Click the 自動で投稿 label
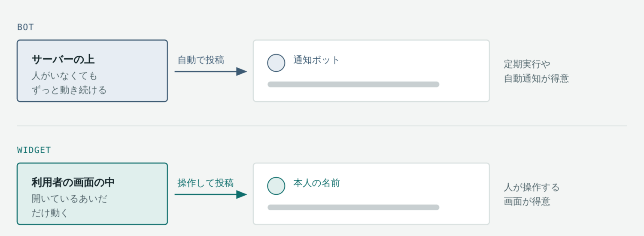644x236 pixels. [201, 60]
